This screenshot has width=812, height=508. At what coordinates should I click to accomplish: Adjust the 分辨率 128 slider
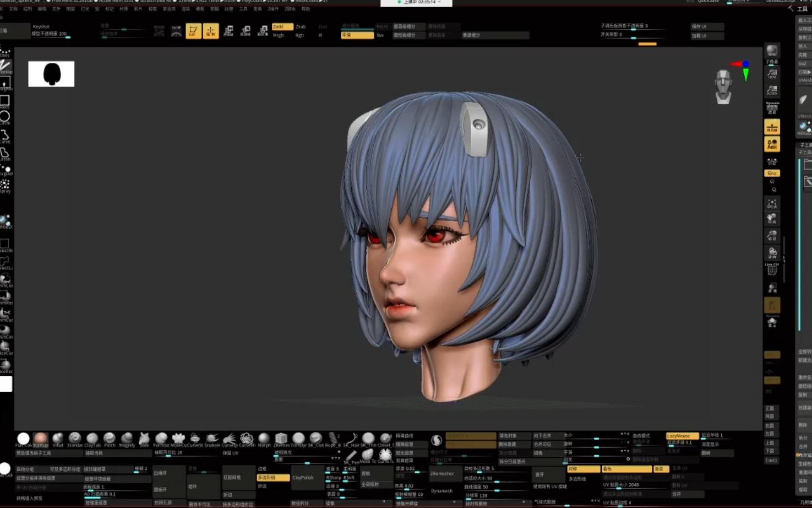(496, 496)
